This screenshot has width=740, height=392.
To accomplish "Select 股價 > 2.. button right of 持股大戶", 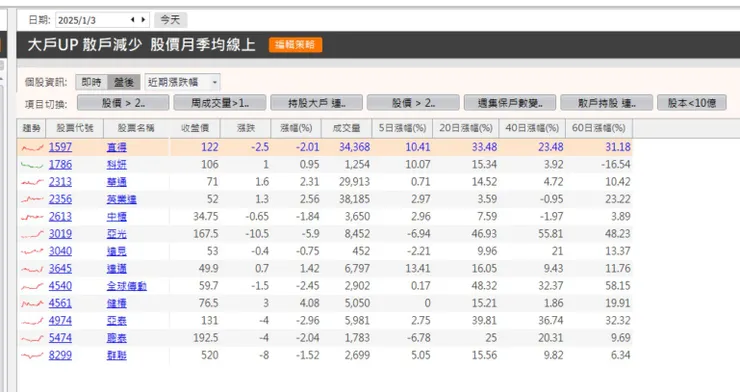I will pyautogui.click(x=413, y=103).
